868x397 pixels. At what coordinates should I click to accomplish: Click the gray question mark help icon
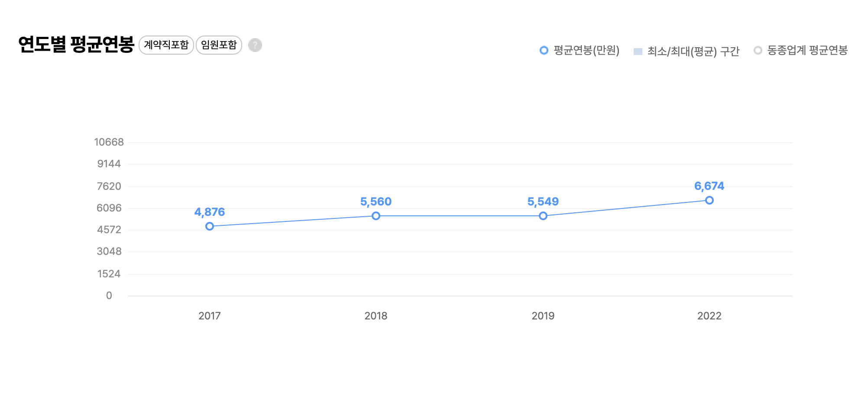255,45
